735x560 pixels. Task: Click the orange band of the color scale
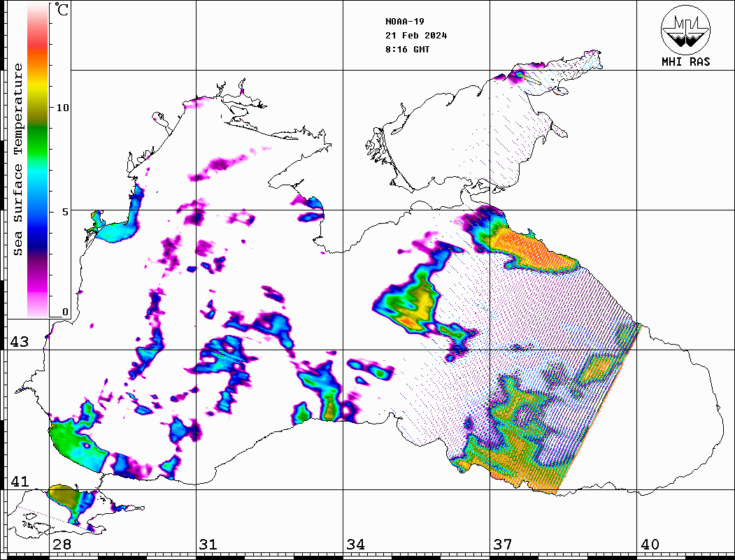(x=38, y=60)
